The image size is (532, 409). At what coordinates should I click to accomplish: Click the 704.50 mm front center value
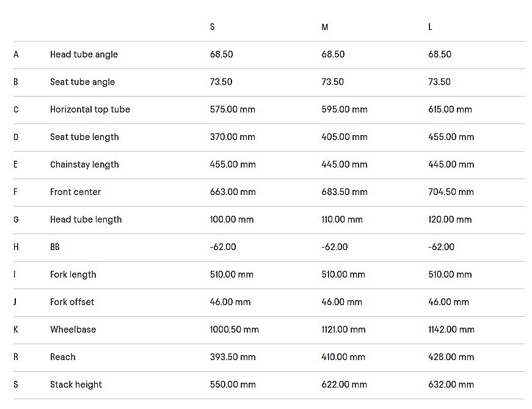[451, 192]
